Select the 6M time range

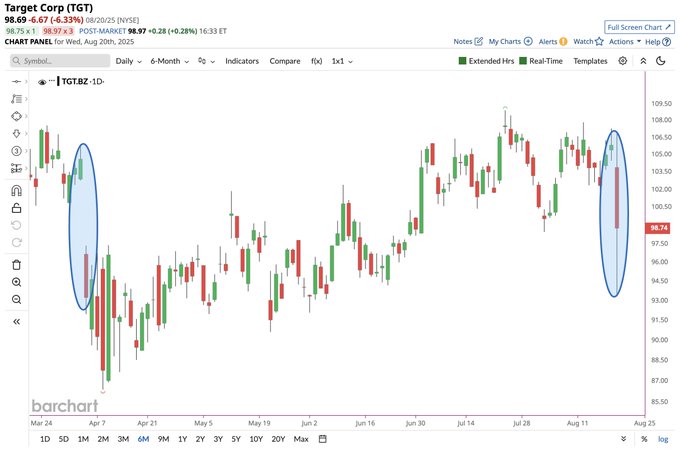pos(143,439)
